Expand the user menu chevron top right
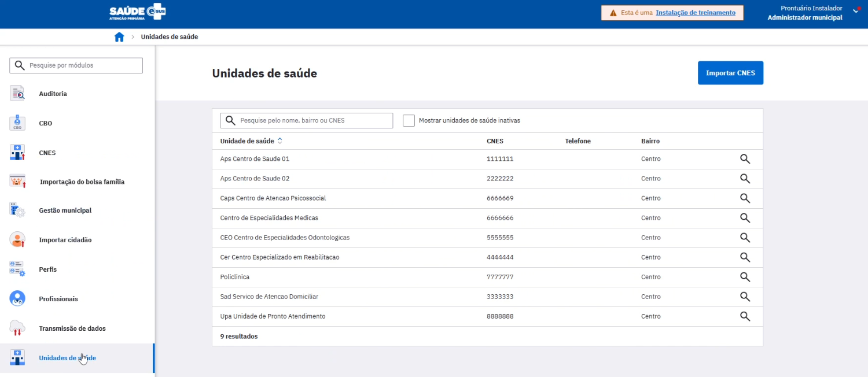Image resolution: width=868 pixels, height=377 pixels. click(x=856, y=10)
